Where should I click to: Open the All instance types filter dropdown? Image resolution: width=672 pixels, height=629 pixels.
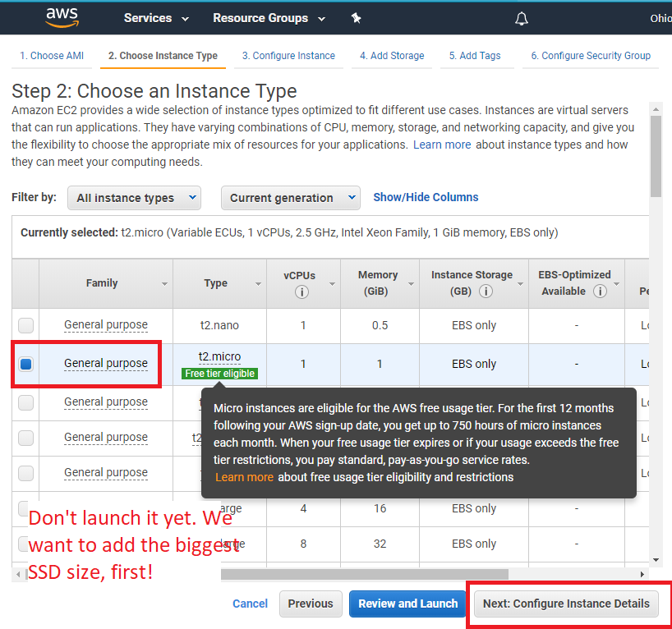(134, 198)
